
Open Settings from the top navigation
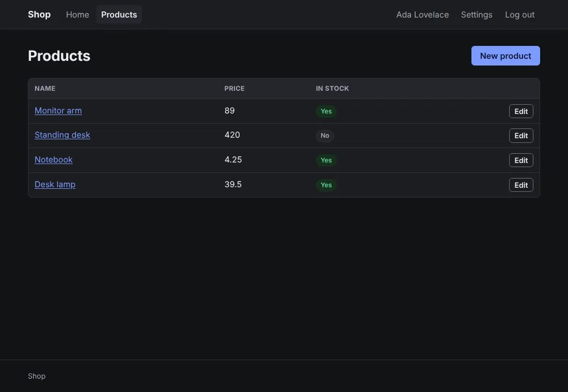(477, 14)
